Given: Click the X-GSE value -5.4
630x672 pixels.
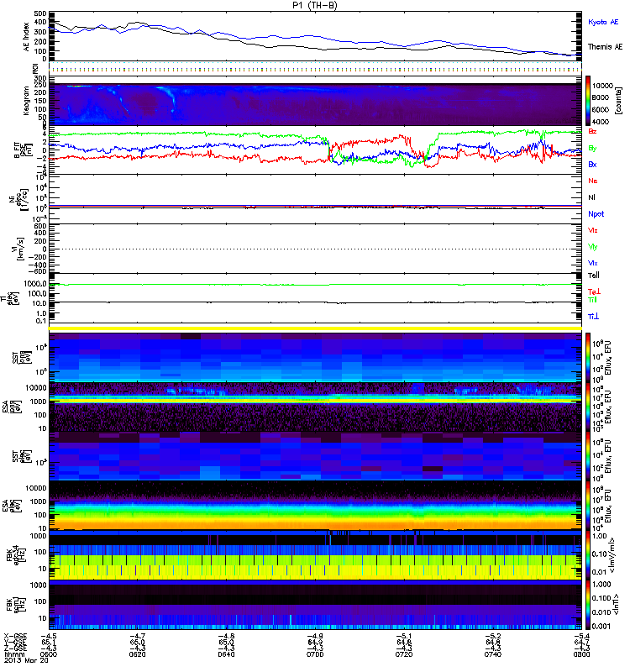Looking at the screenshot, I should (x=581, y=636).
